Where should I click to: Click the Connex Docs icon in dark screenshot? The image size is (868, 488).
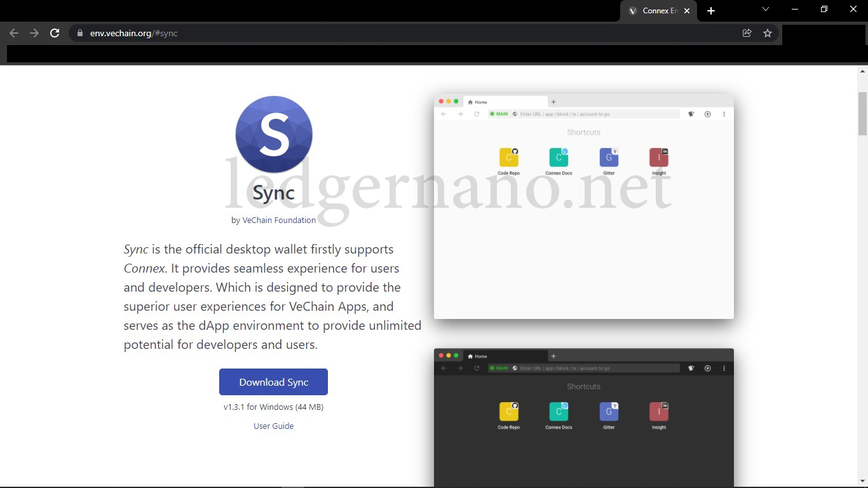point(559,411)
